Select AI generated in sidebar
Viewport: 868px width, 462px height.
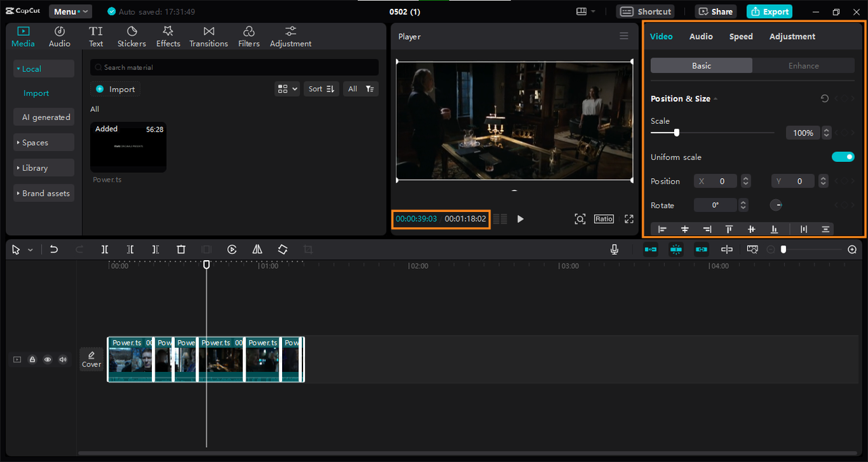tap(44, 117)
